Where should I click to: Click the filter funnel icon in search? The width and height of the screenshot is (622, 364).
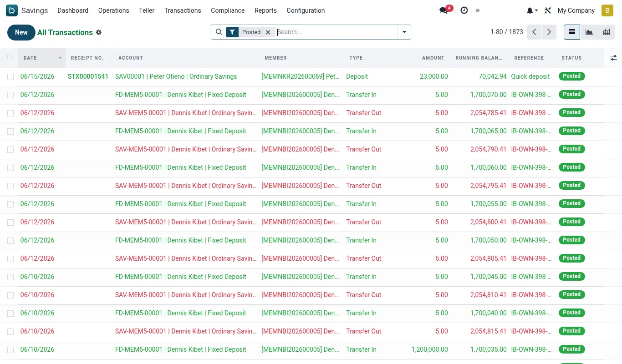[x=232, y=32]
